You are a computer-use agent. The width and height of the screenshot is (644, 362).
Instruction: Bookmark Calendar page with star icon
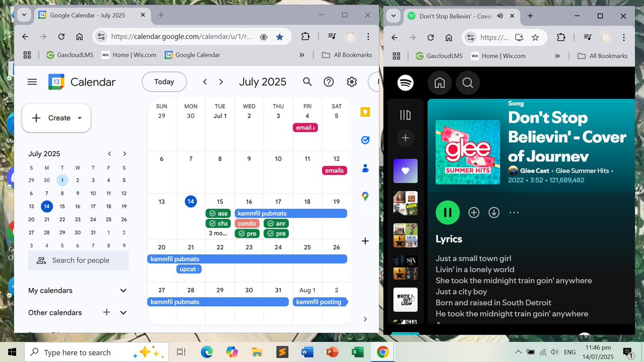(x=280, y=37)
